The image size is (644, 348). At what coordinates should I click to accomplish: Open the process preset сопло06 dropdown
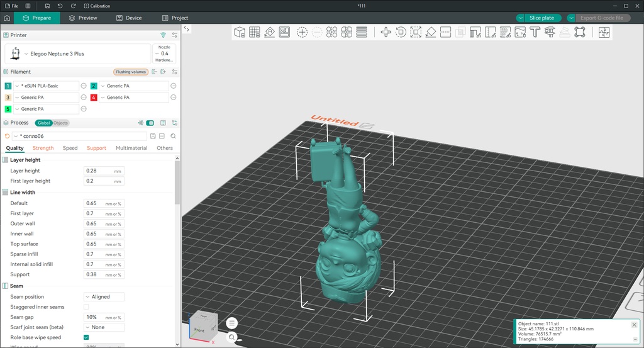coord(79,136)
